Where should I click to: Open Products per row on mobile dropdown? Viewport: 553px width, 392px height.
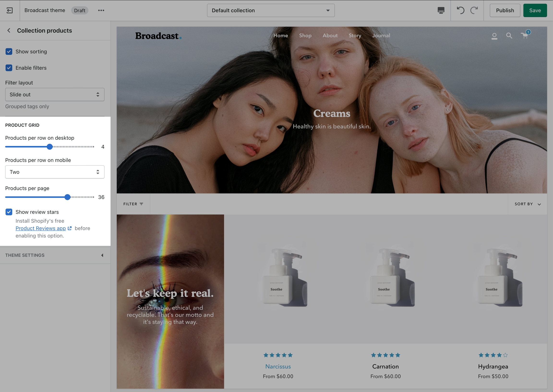click(55, 172)
